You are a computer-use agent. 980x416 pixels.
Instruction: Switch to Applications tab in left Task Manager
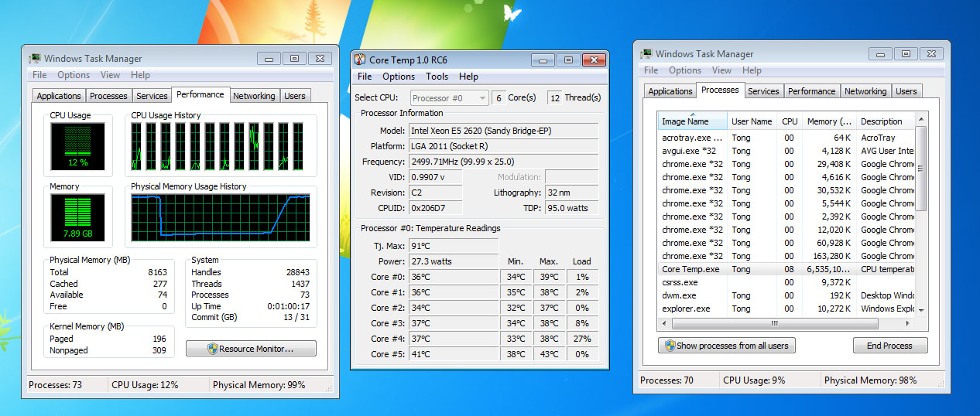(x=59, y=96)
